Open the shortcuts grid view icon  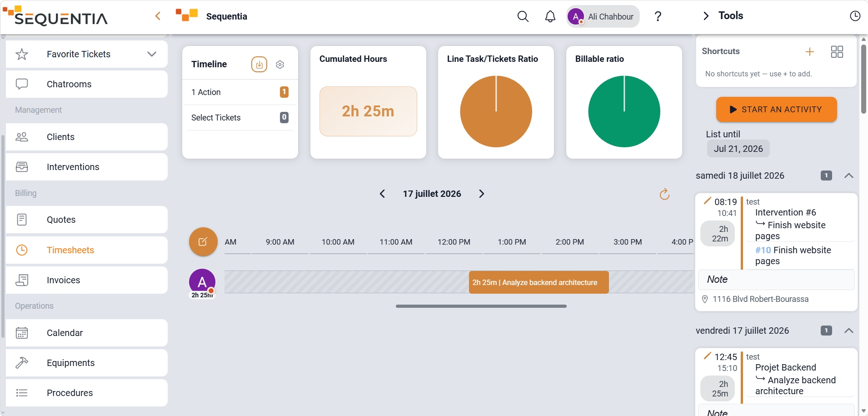pyautogui.click(x=837, y=51)
